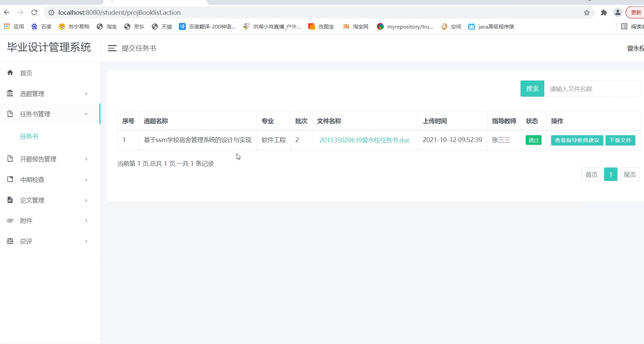Expand the 选题管理 sidebar menu
The image size is (644, 344).
click(50, 94)
